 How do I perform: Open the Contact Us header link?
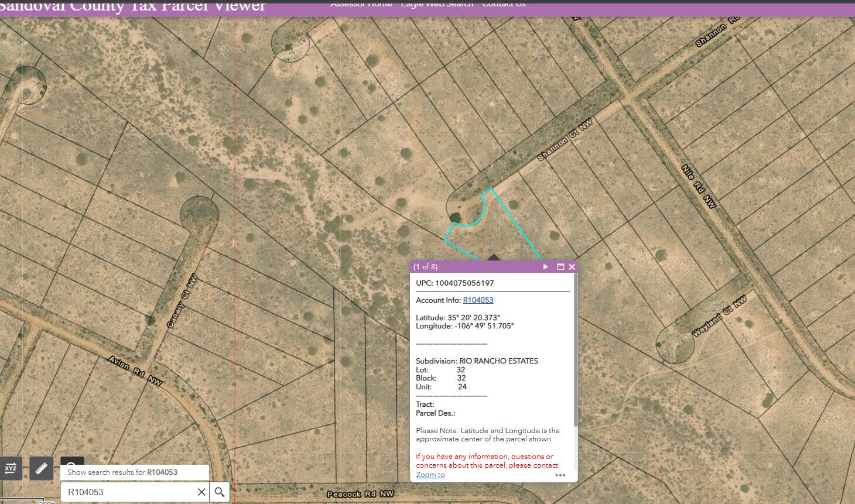coord(504,4)
